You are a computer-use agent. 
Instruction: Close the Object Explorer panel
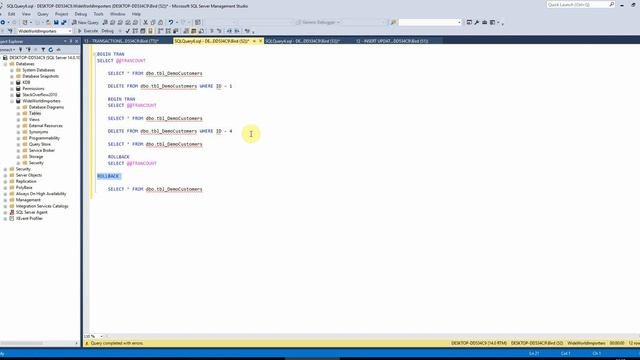coord(76,41)
